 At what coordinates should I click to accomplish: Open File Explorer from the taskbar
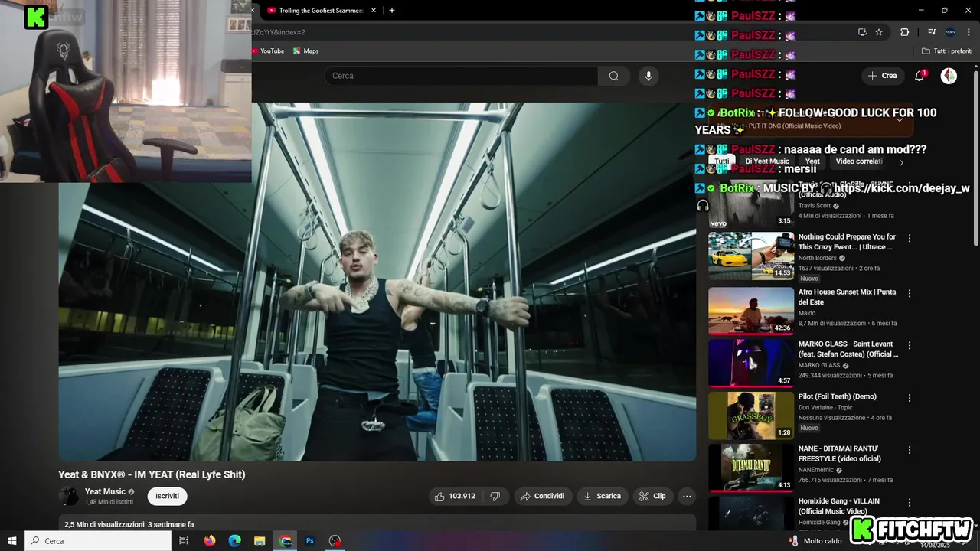click(260, 541)
